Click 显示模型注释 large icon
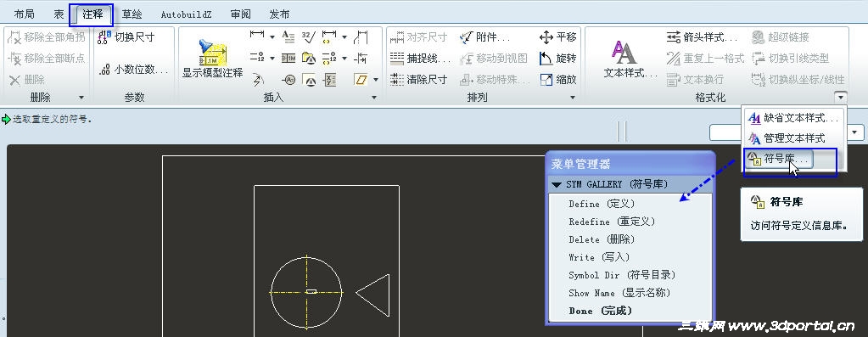This screenshot has width=868, height=337. click(x=213, y=59)
